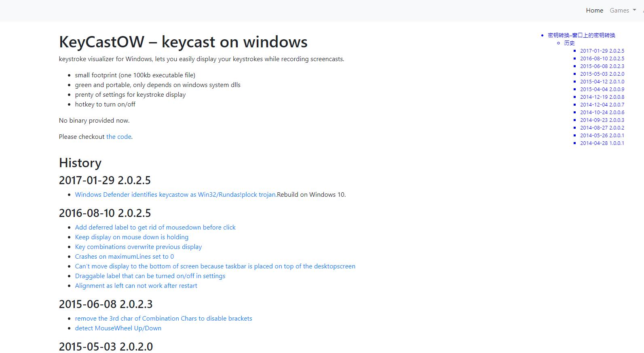Jump to top-level TOC entry 密钥转换
The height and width of the screenshot is (353, 644).
581,35
